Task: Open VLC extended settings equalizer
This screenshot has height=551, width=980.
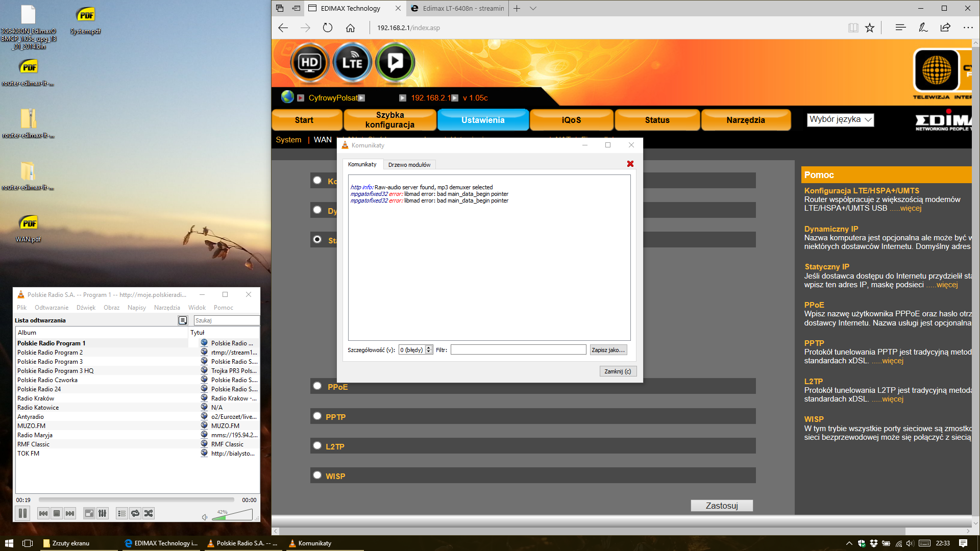Action: (x=103, y=513)
